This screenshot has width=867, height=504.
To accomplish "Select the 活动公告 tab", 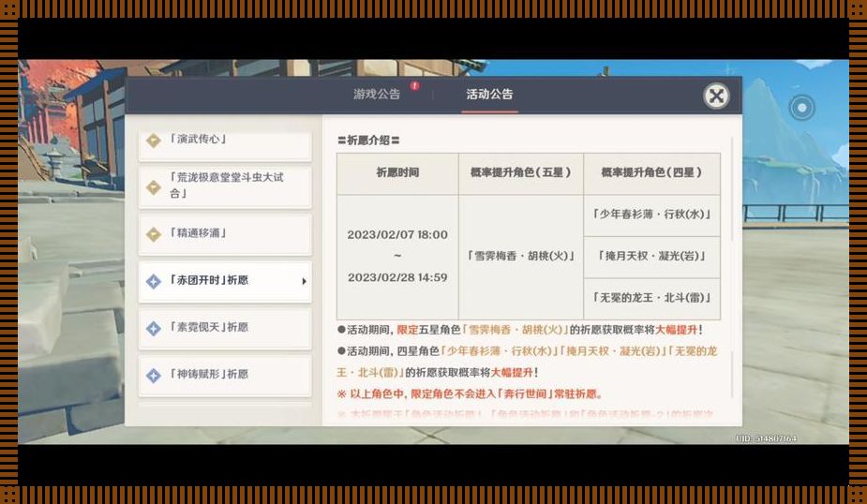I will [x=489, y=94].
